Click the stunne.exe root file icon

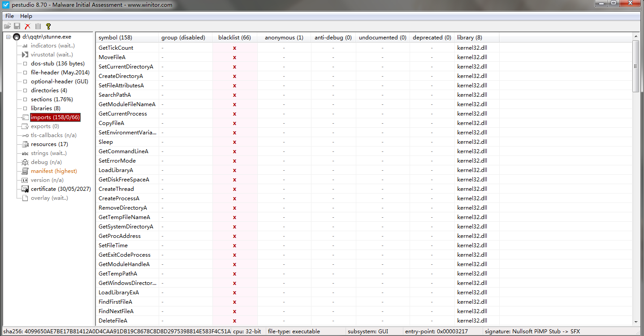17,37
